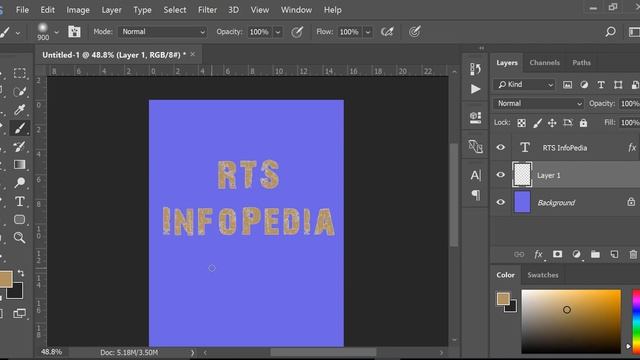Filter for shape layers
Image resolution: width=640 pixels, height=360 pixels.
click(618, 85)
